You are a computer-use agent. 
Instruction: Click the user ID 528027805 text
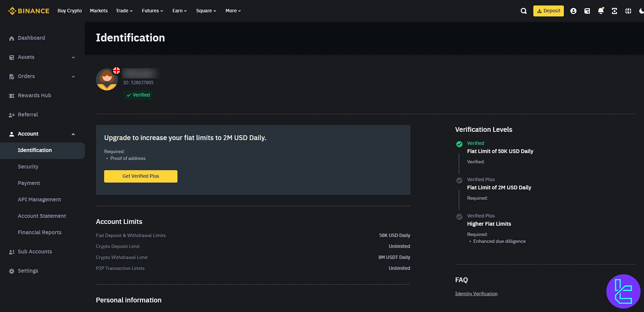pyautogui.click(x=138, y=83)
